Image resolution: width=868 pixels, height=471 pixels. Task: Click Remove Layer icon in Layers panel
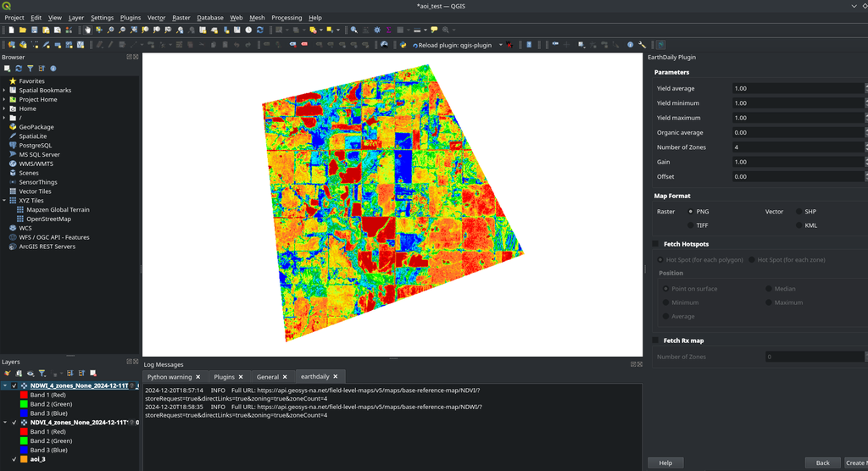pos(93,374)
